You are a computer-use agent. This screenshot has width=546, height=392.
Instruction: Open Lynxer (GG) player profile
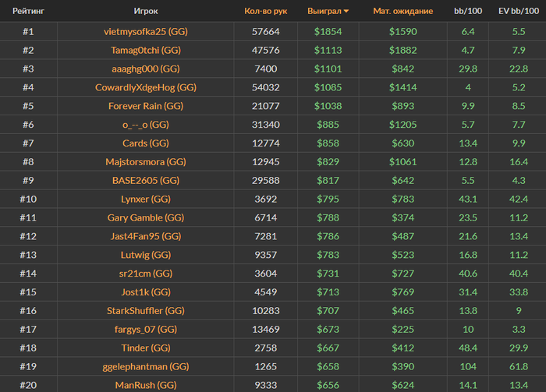[146, 199]
